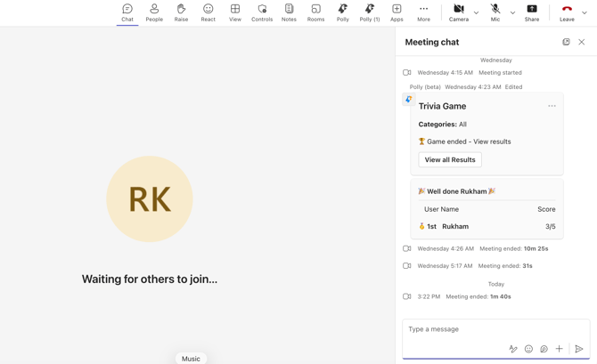Expand camera options arrow
Viewport: 597px width, 364px height.
click(x=476, y=12)
